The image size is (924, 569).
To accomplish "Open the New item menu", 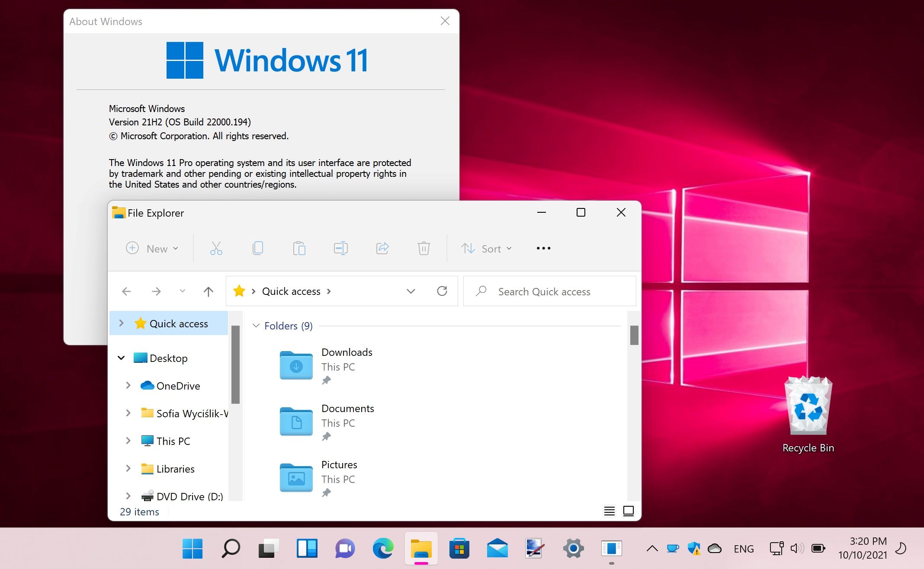I will coord(152,249).
